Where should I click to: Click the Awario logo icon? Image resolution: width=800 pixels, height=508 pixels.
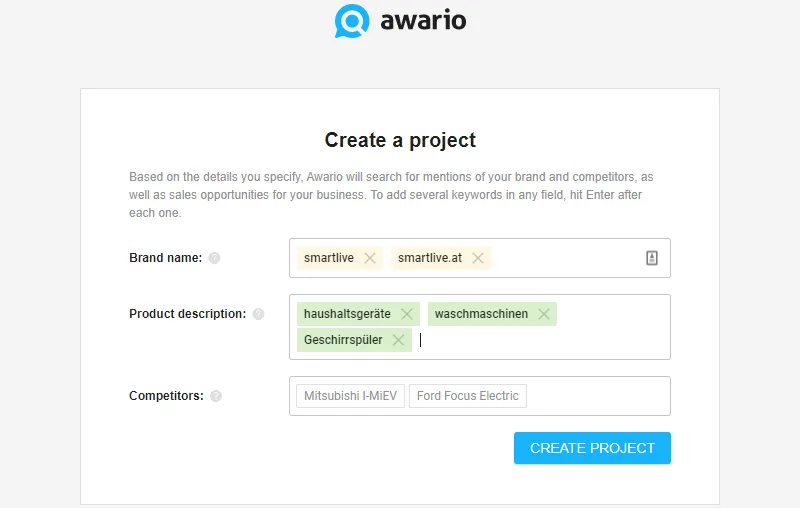(352, 21)
